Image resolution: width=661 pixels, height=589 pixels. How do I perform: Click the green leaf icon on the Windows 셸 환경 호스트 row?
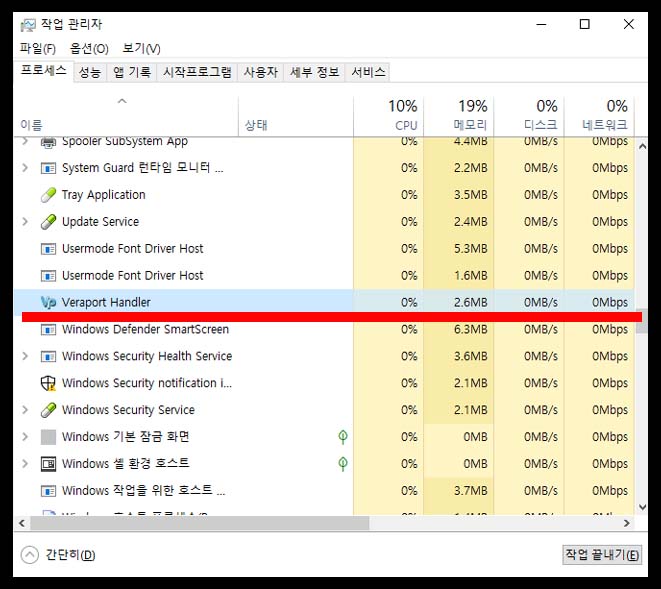pyautogui.click(x=343, y=464)
